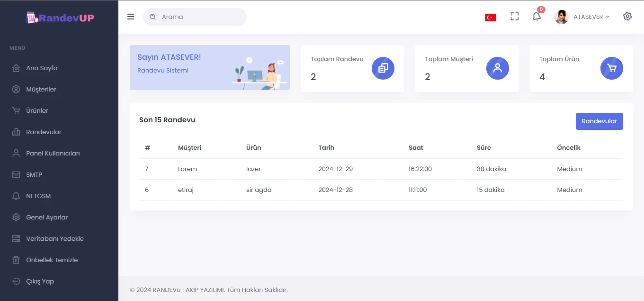644x301 pixels.
Task: Click the Veritabanı Yedekle server icon
Action: (16, 238)
